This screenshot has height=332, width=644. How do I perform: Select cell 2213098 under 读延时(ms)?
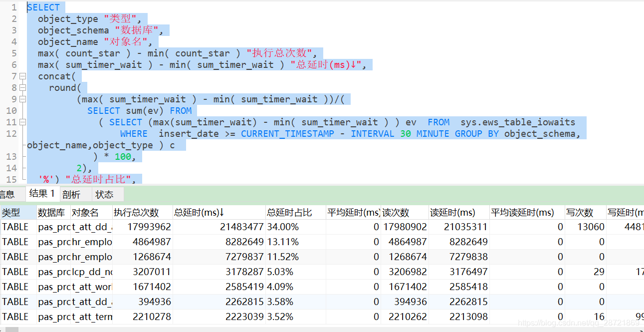coord(458,317)
